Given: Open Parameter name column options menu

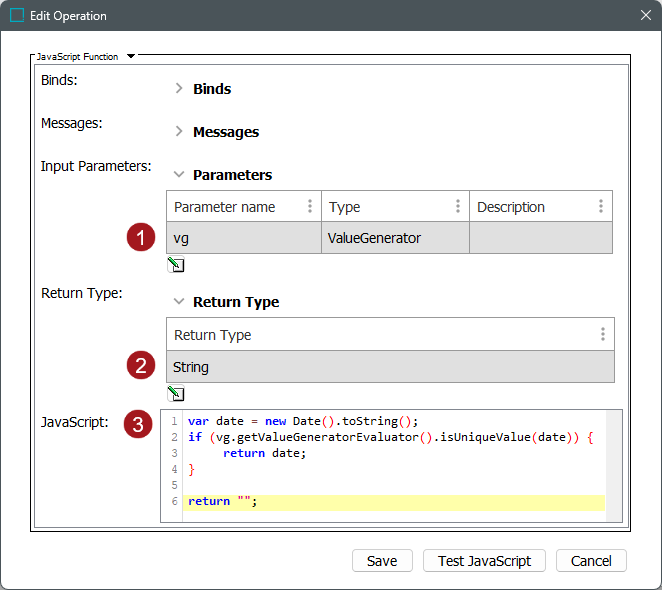Looking at the screenshot, I should (310, 207).
